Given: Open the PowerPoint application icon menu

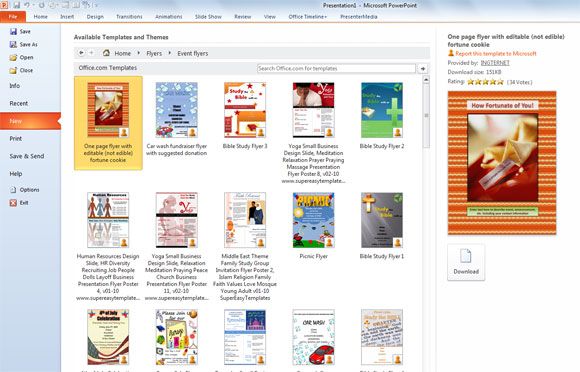Looking at the screenshot, I should [x=4, y=5].
